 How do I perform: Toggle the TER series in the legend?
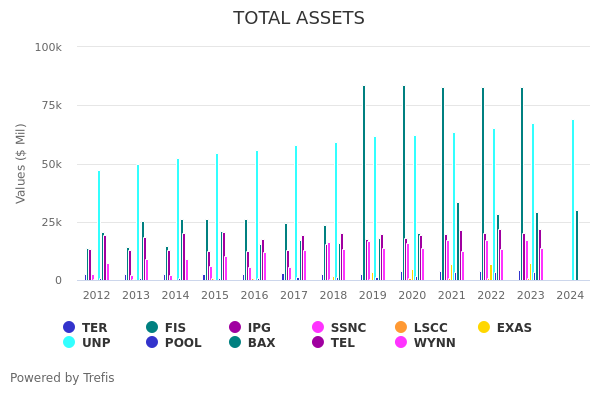point(69,327)
